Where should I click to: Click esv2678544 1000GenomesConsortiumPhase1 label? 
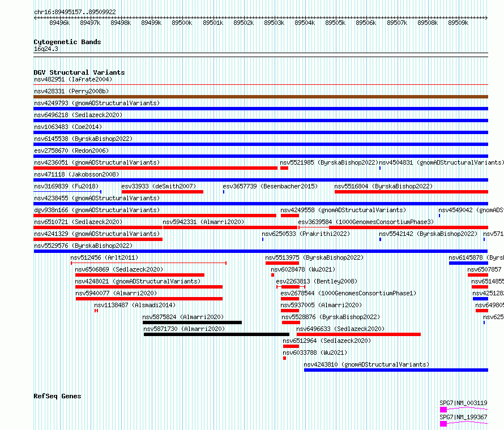click(348, 293)
